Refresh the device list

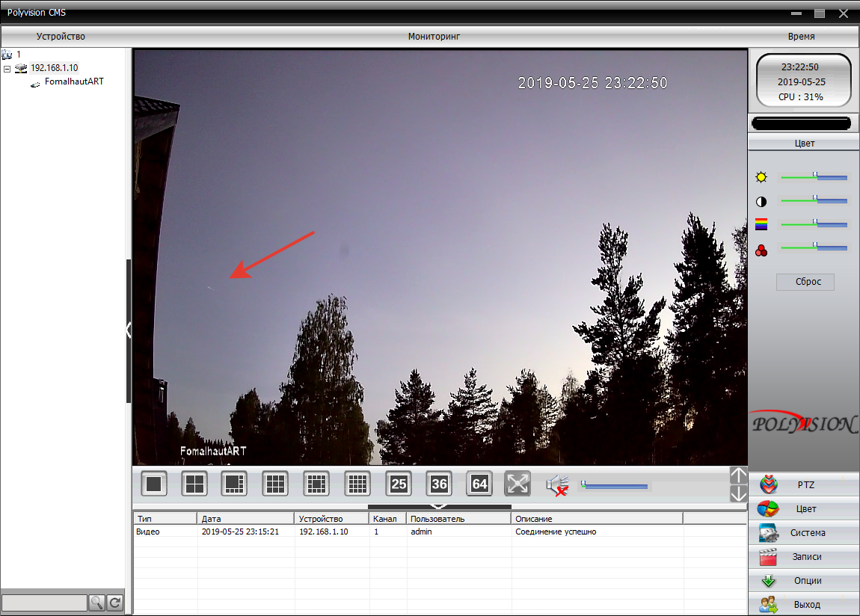coord(115,603)
